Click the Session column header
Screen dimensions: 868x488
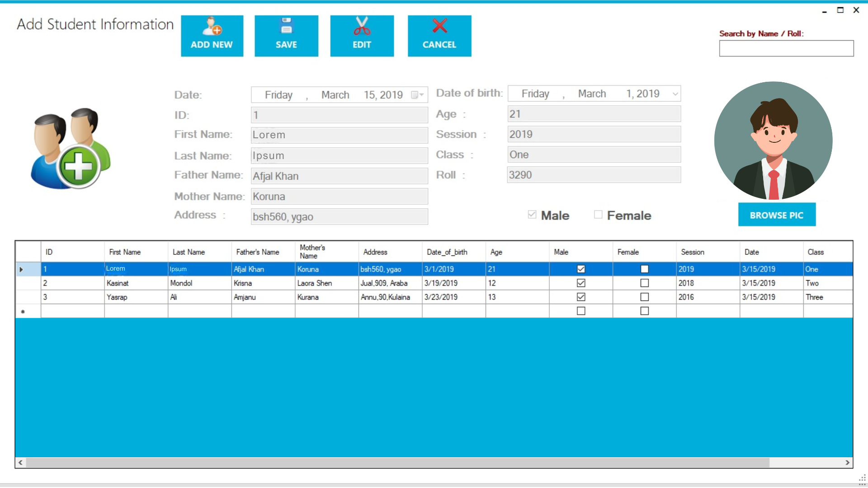pyautogui.click(x=693, y=252)
